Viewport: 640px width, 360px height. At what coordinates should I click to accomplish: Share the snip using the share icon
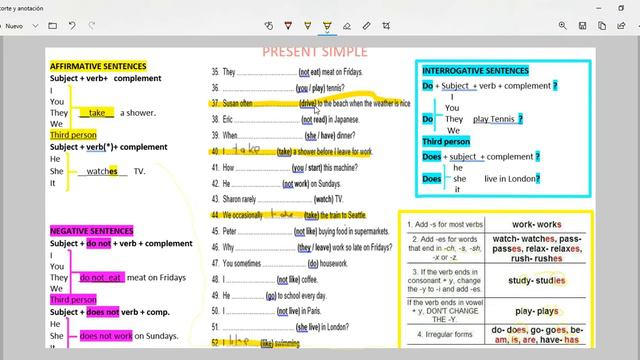coord(622,26)
